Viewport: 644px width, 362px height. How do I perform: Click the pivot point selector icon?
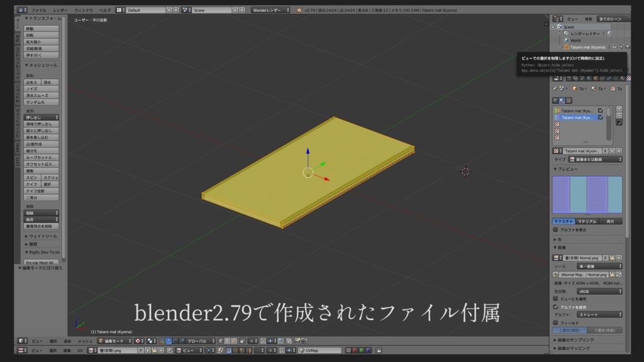pyautogui.click(x=152, y=341)
